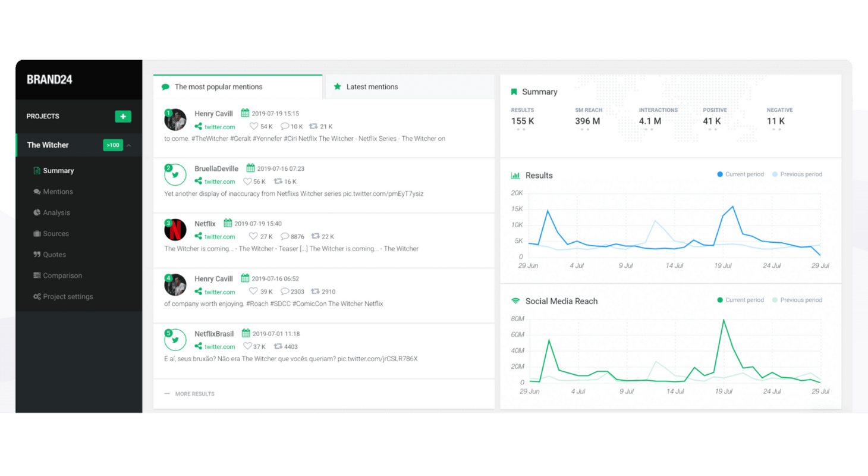
Task: Click the Social Media Reach wifi icon
Action: click(515, 301)
